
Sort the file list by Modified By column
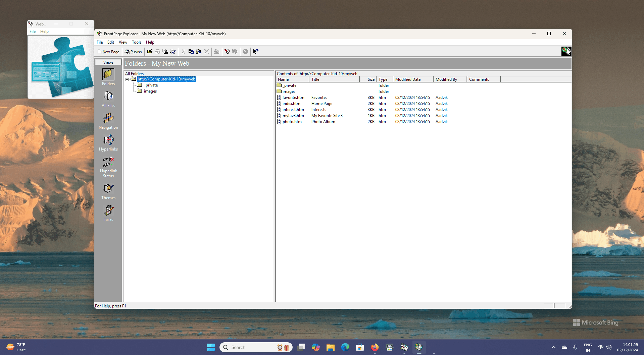click(x=450, y=79)
